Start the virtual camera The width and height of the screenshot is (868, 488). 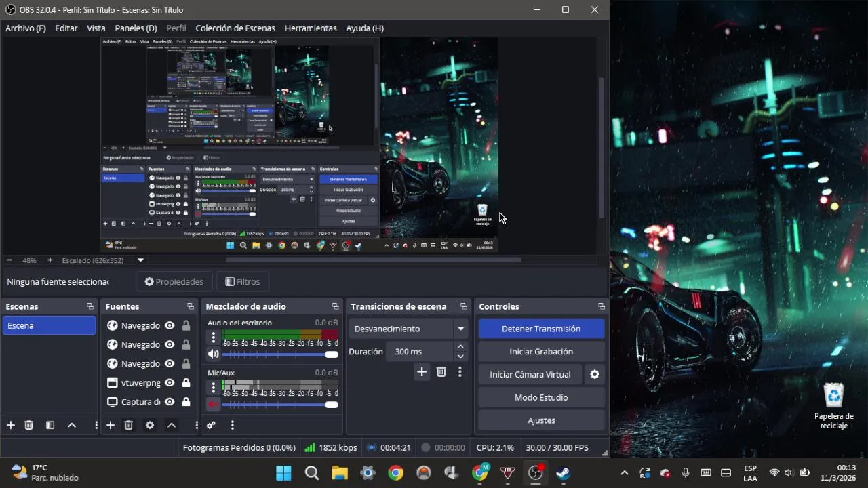point(530,374)
